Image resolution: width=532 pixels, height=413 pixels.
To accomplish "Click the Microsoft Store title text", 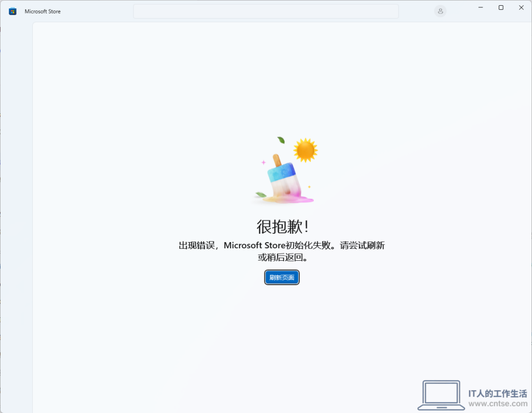I will [43, 11].
